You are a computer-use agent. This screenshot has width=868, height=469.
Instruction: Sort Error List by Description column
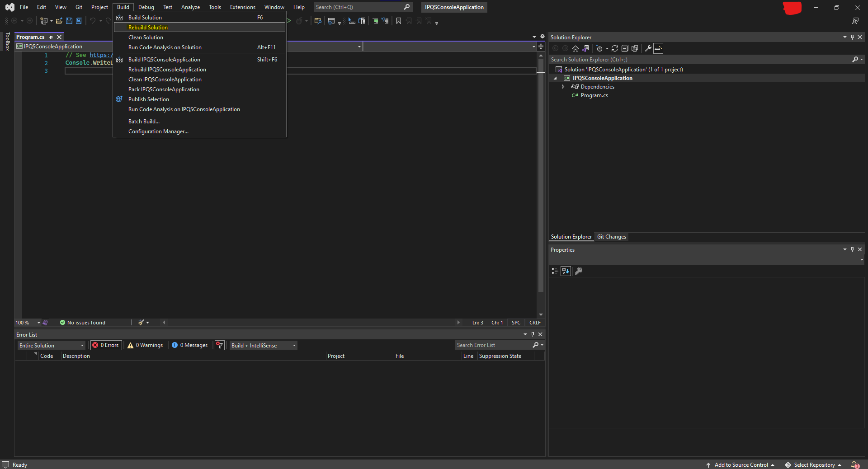[193, 356]
